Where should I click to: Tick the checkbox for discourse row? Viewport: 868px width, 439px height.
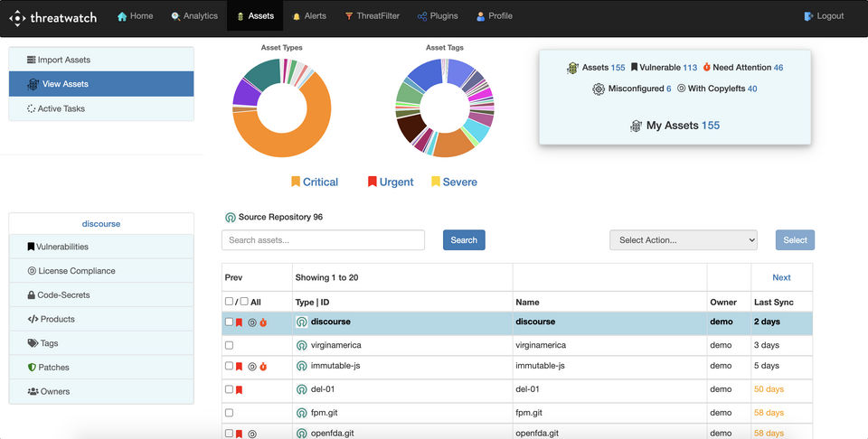(229, 322)
